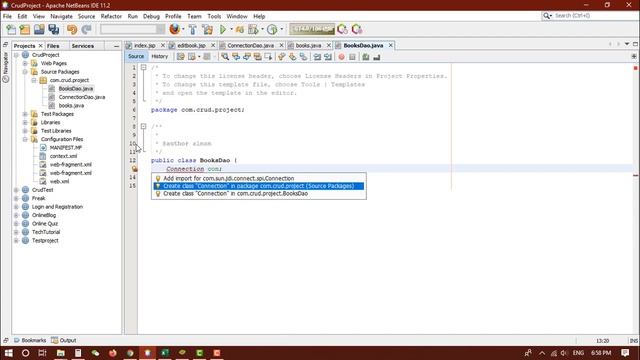Viewport: 640px width, 360px height.
Task: Click the Build Project hammer icon
Action: pos(193,29)
